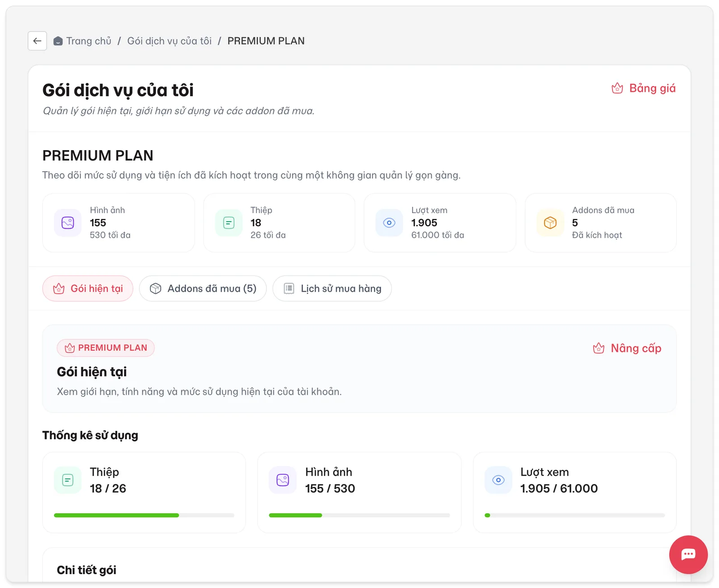
Task: Click the "Thống kê sử dụng" heading
Action: click(90, 435)
